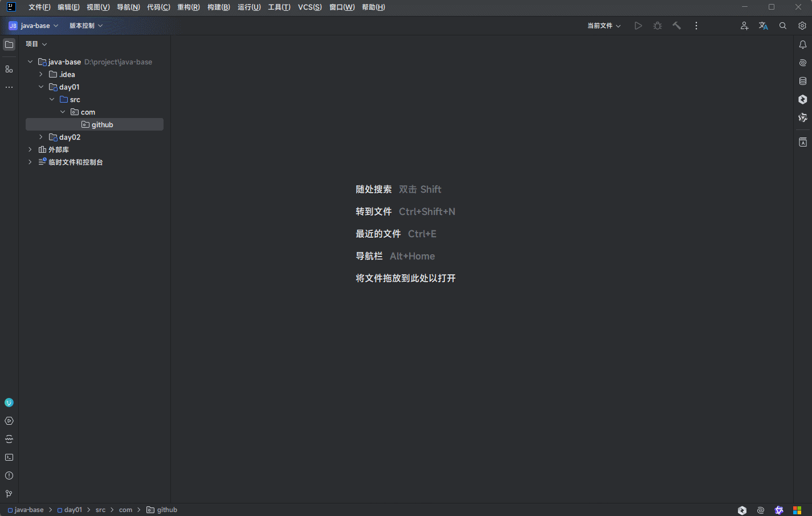Image resolution: width=812 pixels, height=516 pixels.
Task: Select the github package in project tree
Action: coord(102,124)
